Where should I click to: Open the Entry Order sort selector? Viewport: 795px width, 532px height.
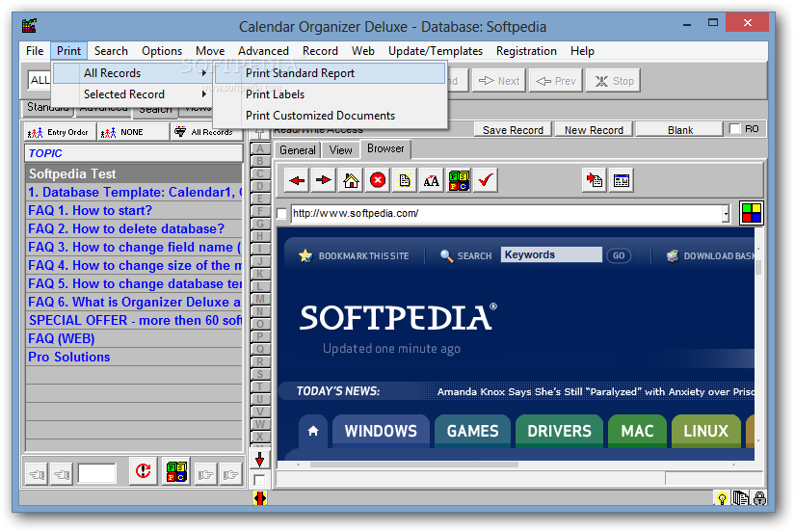[x=60, y=132]
